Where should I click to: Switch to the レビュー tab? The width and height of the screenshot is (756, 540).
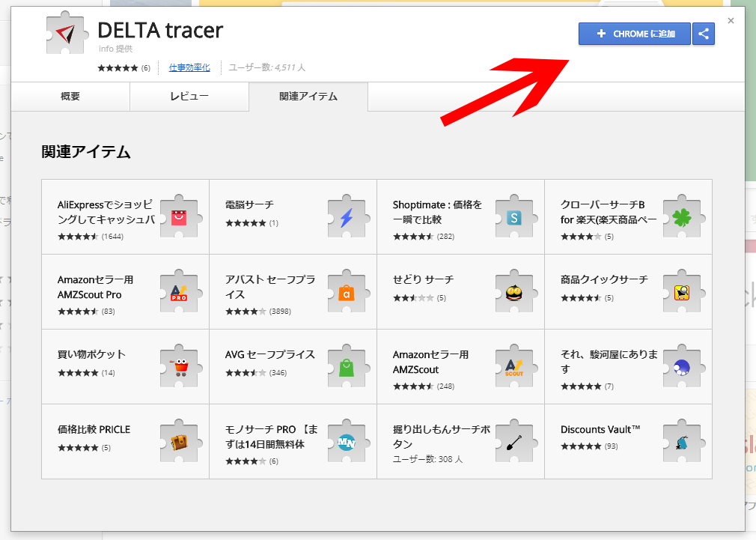click(x=189, y=97)
